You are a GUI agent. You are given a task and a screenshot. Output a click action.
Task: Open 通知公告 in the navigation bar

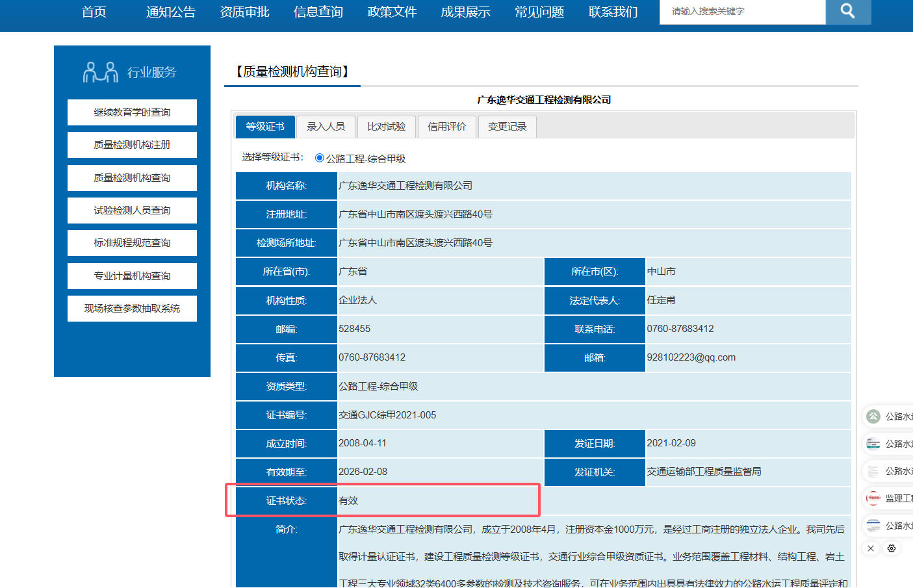[x=171, y=12]
